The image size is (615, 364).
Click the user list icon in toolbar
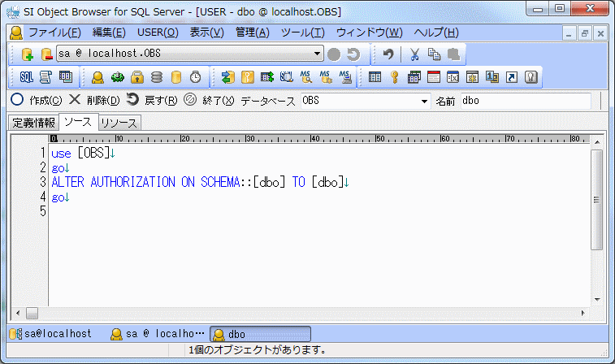pos(97,77)
